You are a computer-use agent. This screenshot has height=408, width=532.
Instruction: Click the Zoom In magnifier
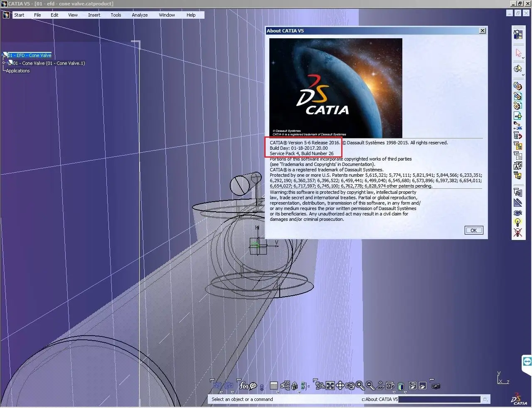(360, 386)
